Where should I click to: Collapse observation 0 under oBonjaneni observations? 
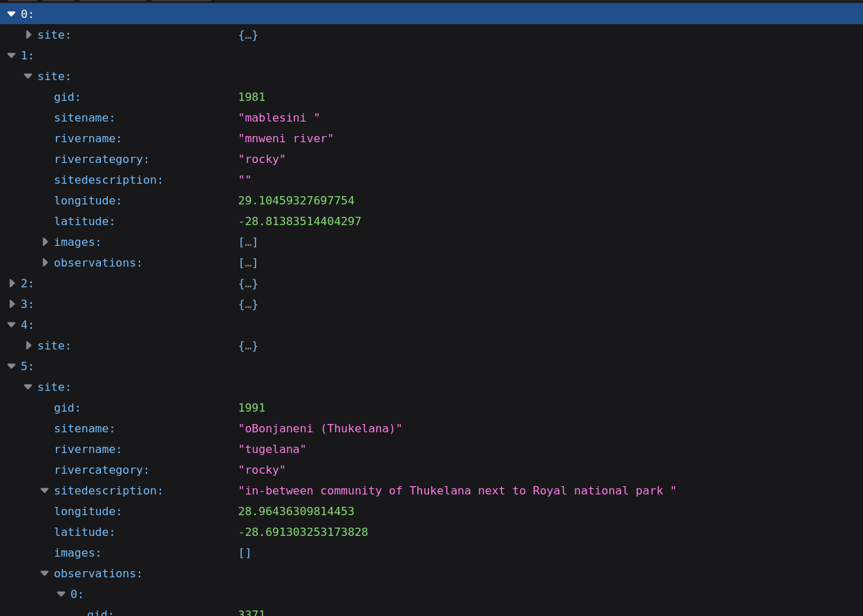61,594
